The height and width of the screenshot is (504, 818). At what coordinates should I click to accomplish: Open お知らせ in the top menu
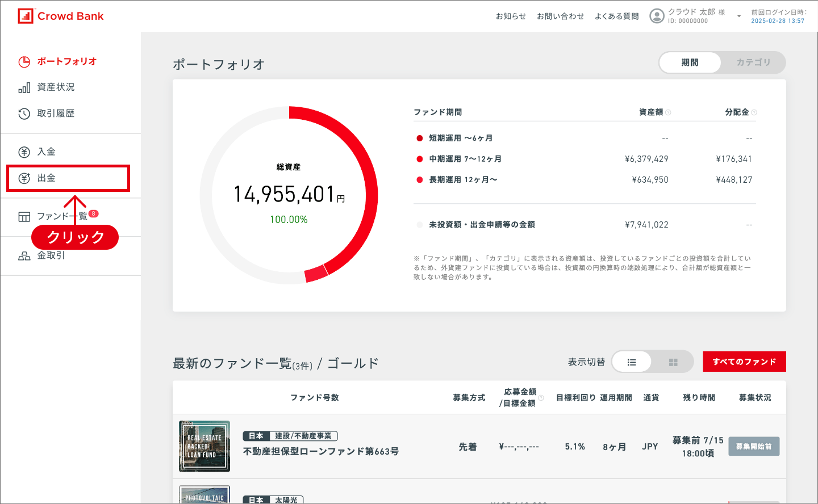pyautogui.click(x=511, y=16)
